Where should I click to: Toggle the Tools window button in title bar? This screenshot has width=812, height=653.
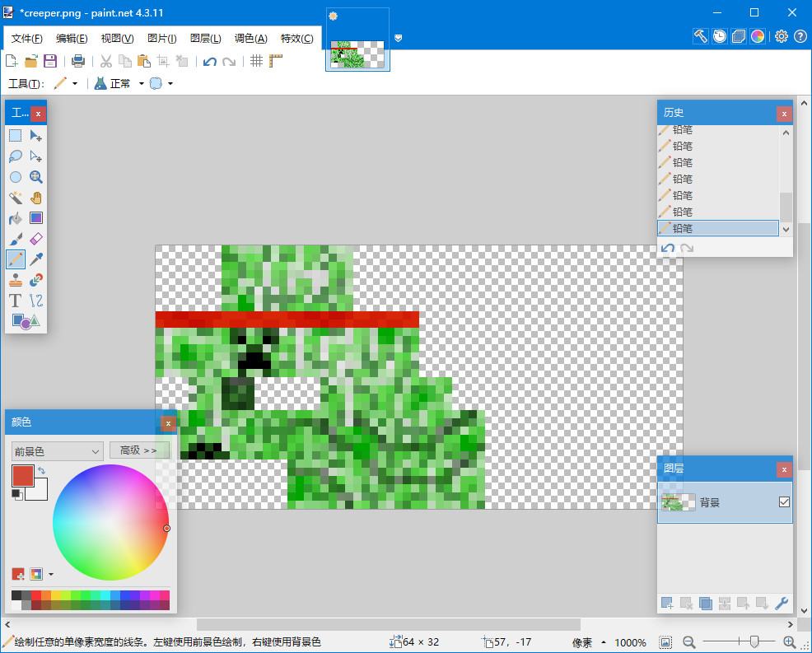pyautogui.click(x=701, y=36)
